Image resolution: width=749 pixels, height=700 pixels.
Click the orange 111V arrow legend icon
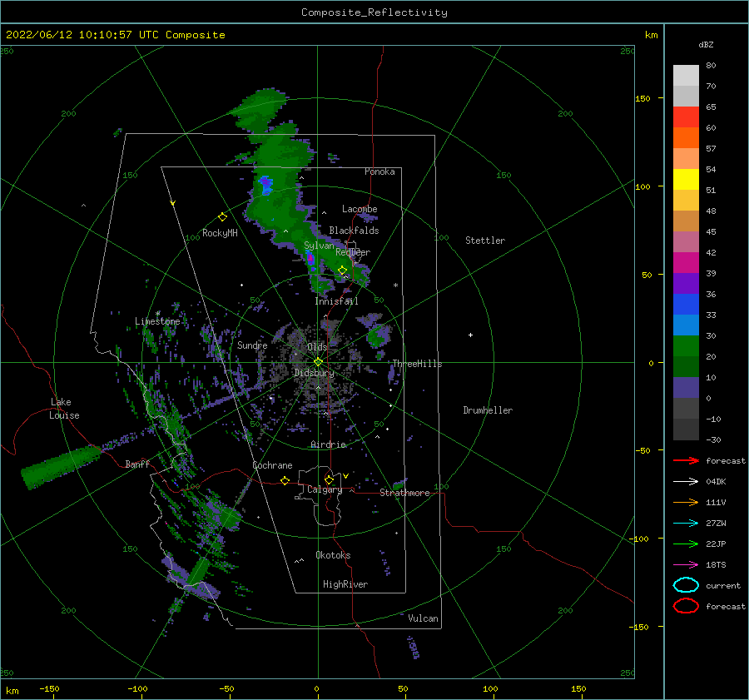(x=686, y=502)
